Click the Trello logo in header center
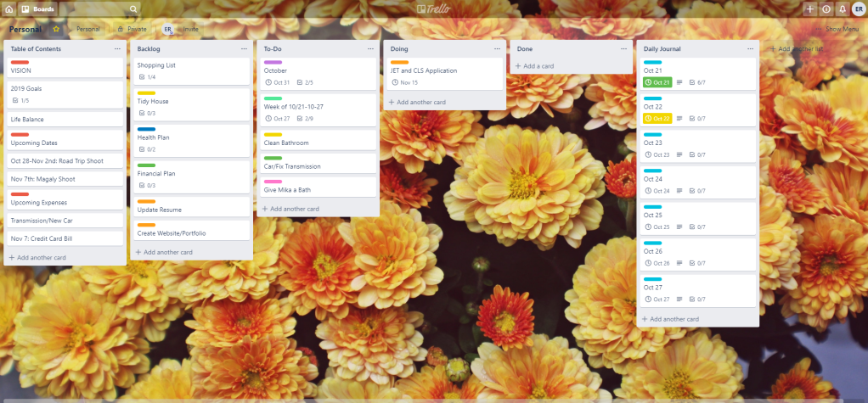Image resolution: width=868 pixels, height=403 pixels. (434, 8)
